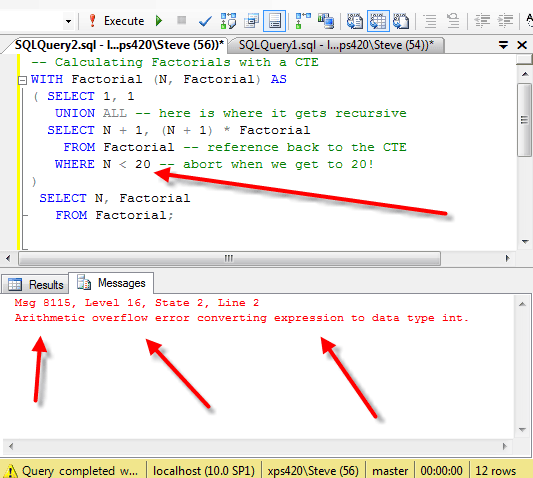Click the 'FROM Factorial;' final line

[115, 215]
